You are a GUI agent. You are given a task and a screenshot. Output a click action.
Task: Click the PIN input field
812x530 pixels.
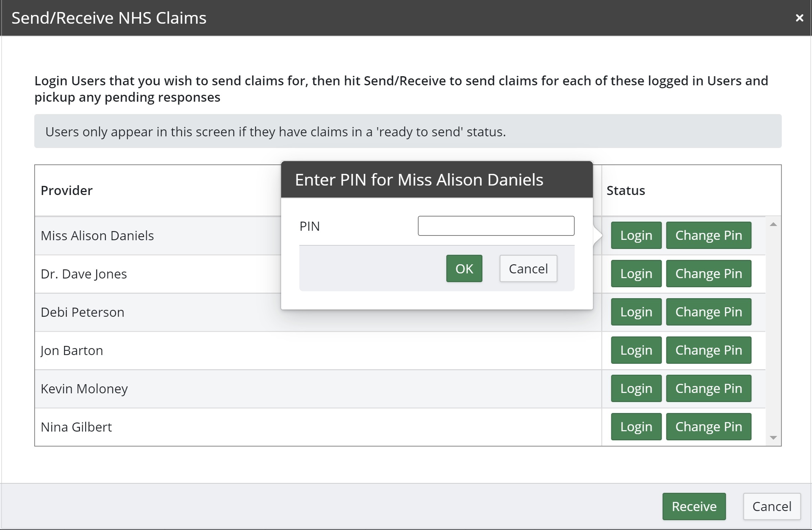(496, 226)
